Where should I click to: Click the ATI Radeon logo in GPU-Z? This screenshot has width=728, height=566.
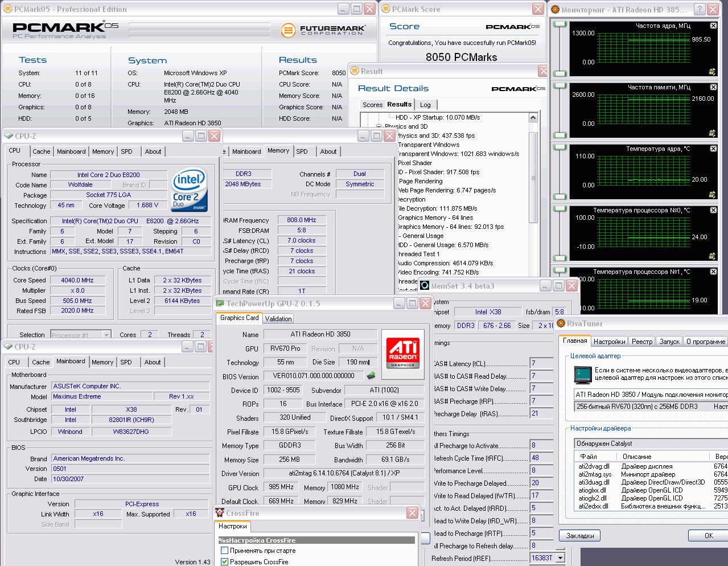[403, 352]
